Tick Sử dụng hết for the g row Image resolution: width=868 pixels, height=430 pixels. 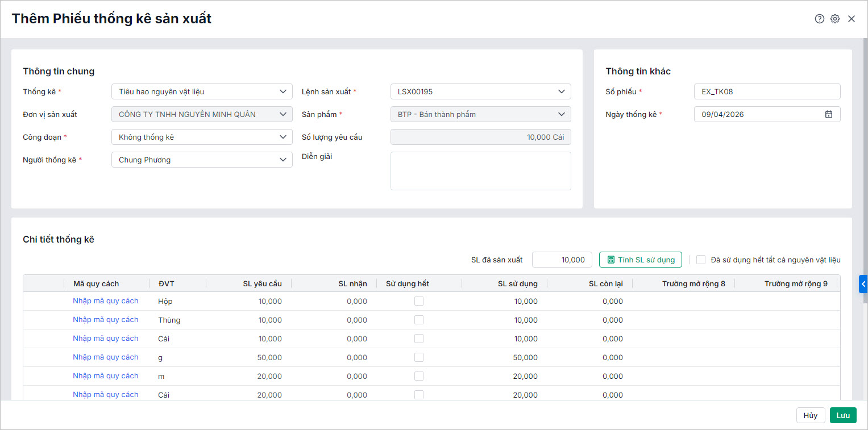click(x=419, y=357)
